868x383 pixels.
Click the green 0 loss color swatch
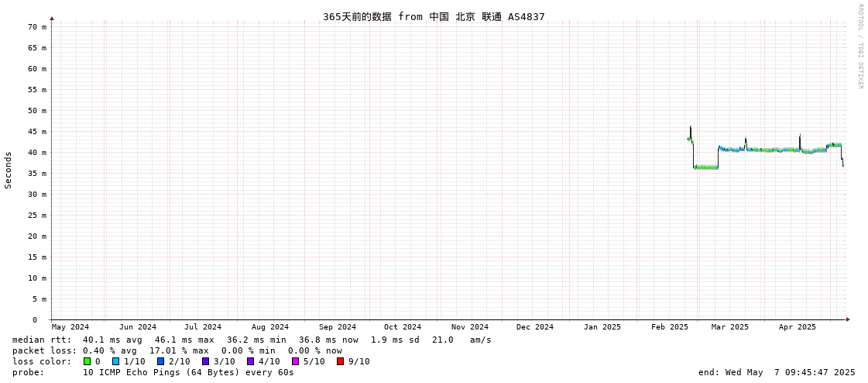(87, 361)
